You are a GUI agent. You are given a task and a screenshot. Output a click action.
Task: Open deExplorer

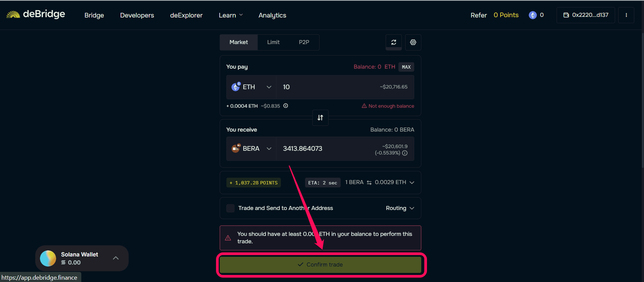[186, 15]
